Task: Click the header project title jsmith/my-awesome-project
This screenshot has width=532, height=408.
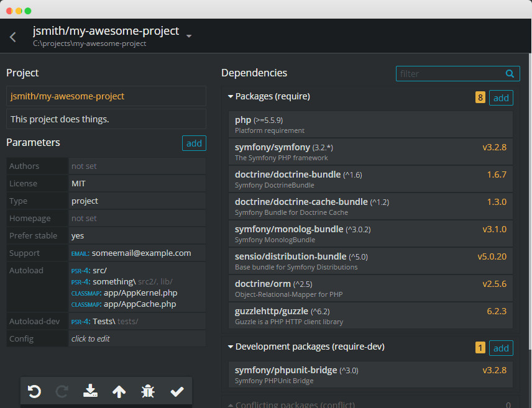Action: pos(106,31)
